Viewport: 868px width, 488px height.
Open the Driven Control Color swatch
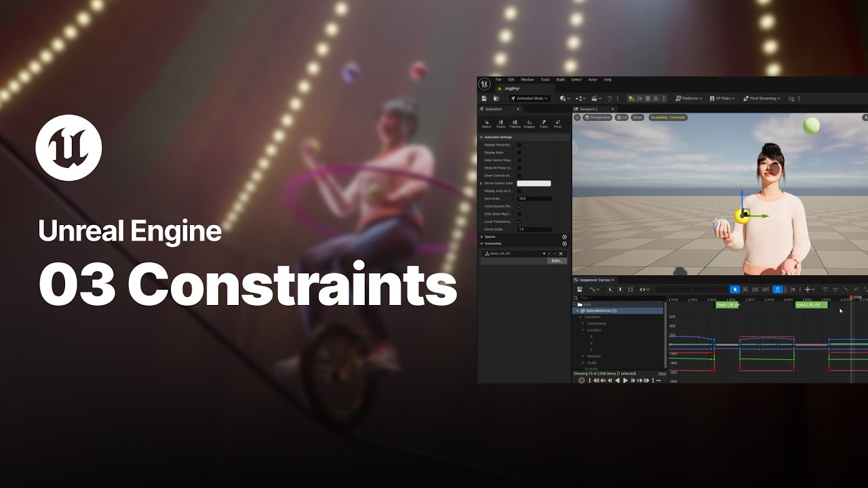[534, 183]
